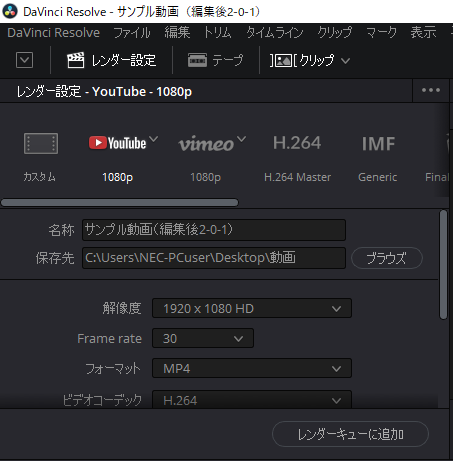The width and height of the screenshot is (453, 461).
Task: Open the テープ tape panel
Action: [x=216, y=60]
